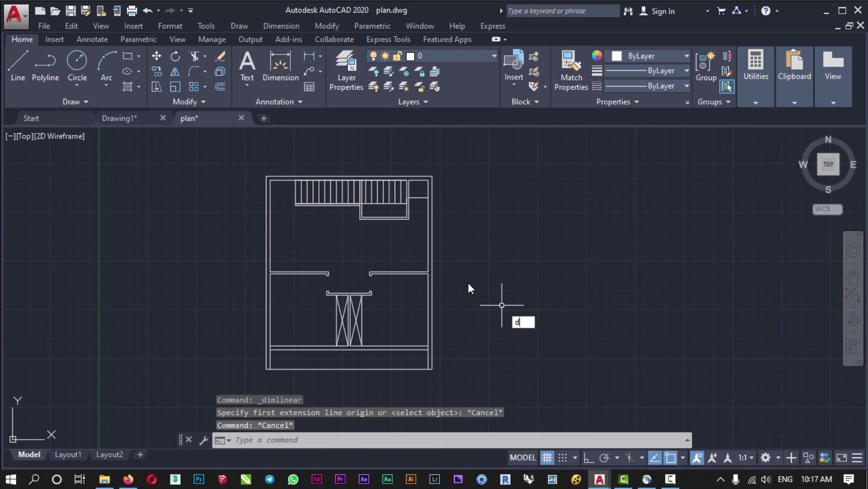
Task: Open the Layer Properties manager
Action: 346,70
